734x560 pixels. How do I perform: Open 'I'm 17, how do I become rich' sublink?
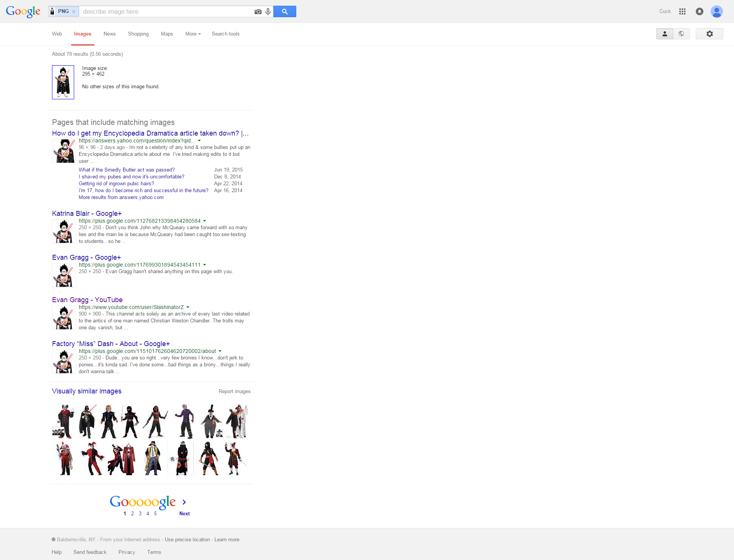[143, 191]
